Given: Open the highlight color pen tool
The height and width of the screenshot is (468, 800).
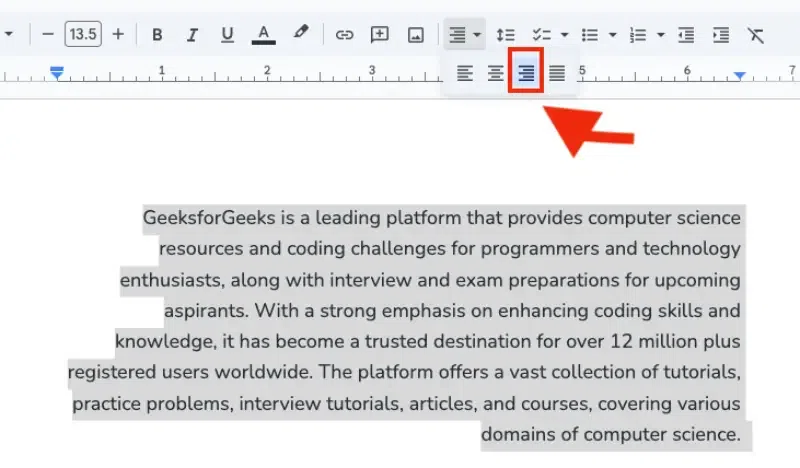Looking at the screenshot, I should tap(301, 33).
